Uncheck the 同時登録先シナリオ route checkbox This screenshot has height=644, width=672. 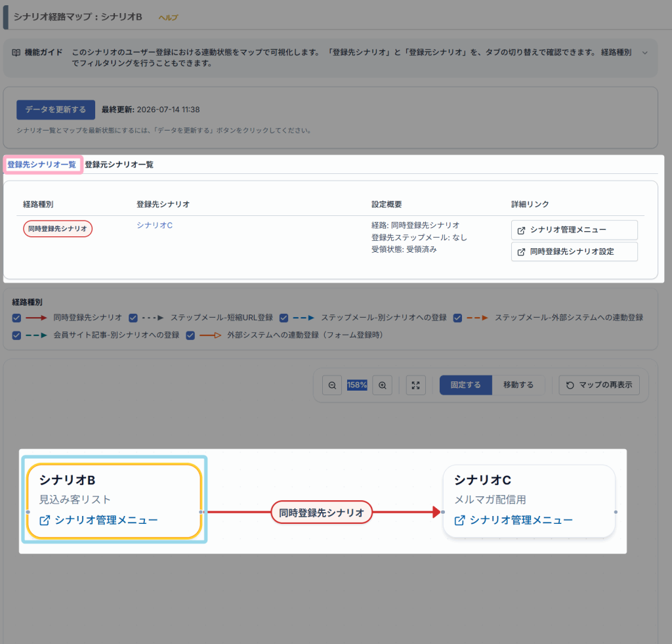[16, 318]
